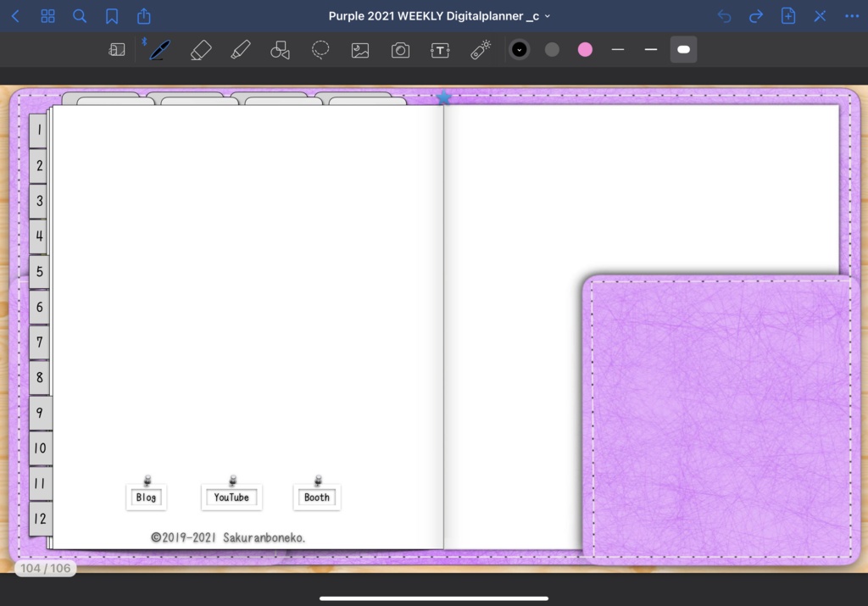The height and width of the screenshot is (606, 868).
Task: Select the medium stroke width
Action: click(x=651, y=50)
